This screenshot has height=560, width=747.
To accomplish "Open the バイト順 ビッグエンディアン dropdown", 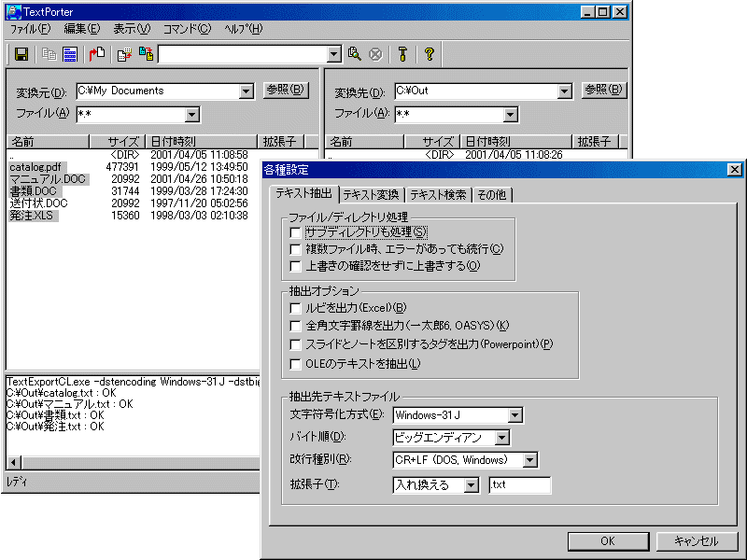I will [502, 438].
